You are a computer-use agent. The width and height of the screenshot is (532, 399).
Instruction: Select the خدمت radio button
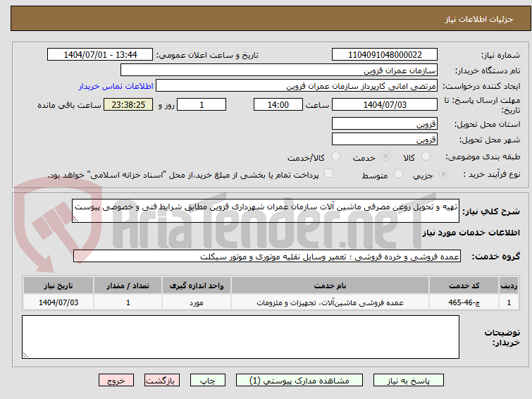[385, 156]
